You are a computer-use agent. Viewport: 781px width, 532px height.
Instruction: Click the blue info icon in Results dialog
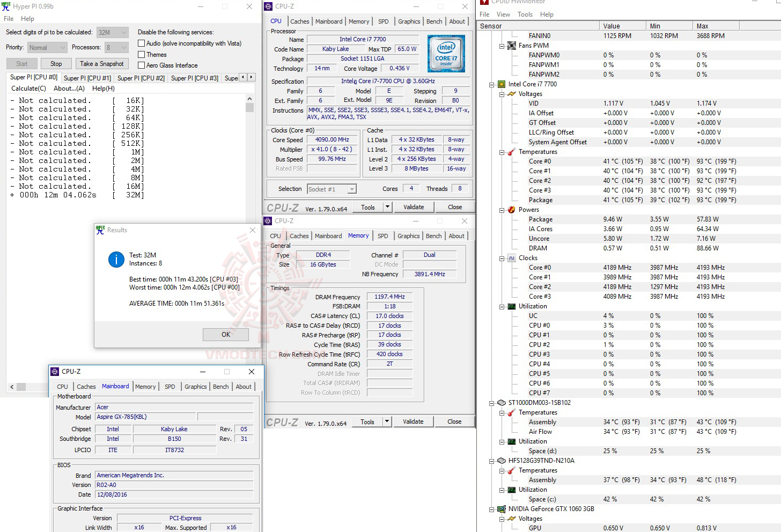point(116,260)
